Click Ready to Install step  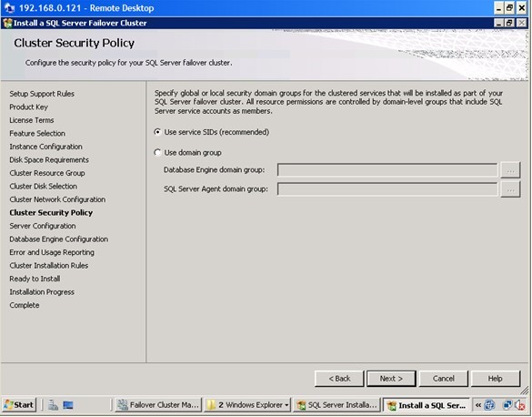(x=35, y=280)
